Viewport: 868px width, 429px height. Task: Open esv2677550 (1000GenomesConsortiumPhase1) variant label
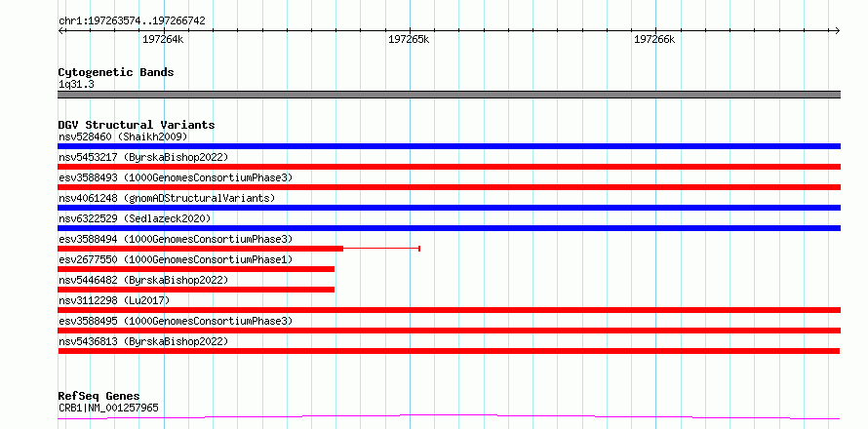tap(176, 259)
